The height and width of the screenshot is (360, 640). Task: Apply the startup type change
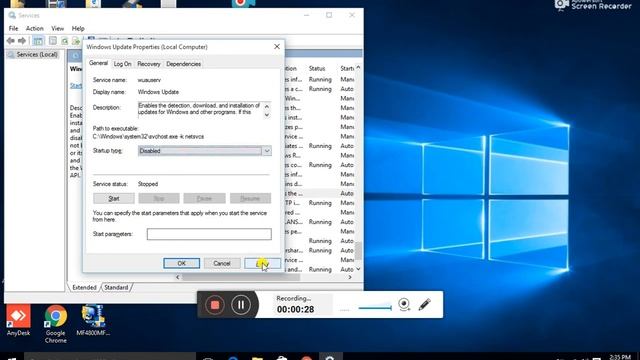[262, 263]
